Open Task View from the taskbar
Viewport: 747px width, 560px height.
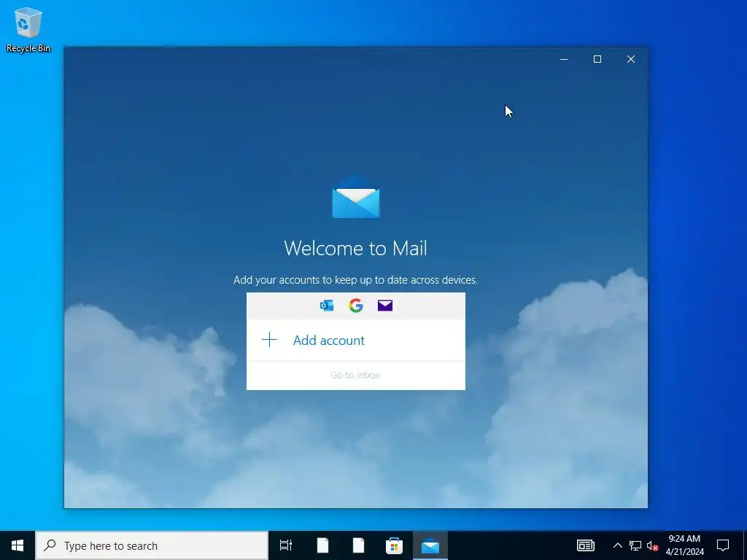[286, 545]
